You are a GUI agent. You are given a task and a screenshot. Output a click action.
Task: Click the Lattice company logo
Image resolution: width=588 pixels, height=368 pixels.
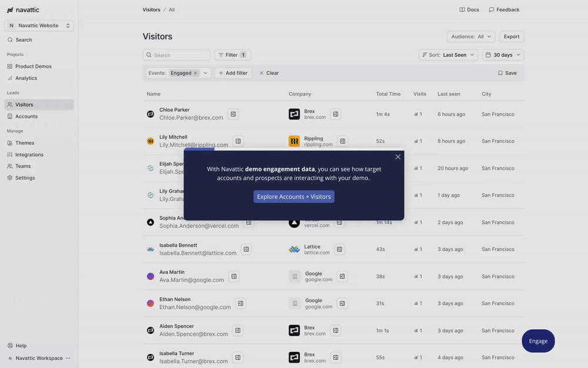[295, 249]
